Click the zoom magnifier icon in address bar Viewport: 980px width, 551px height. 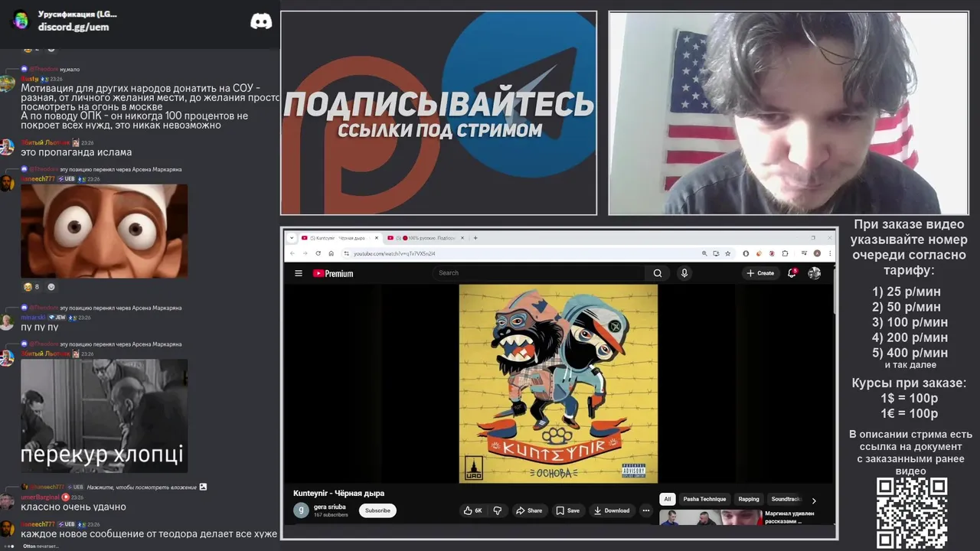pyautogui.click(x=704, y=253)
